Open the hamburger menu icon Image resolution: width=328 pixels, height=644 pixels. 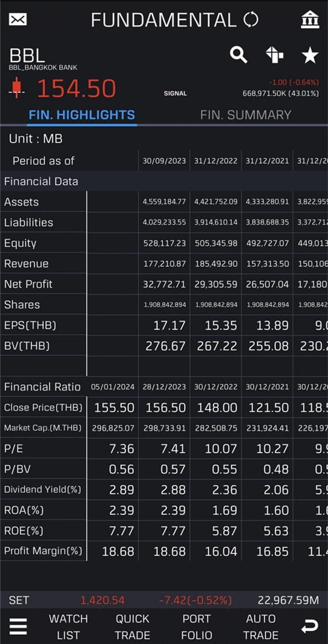point(18,626)
